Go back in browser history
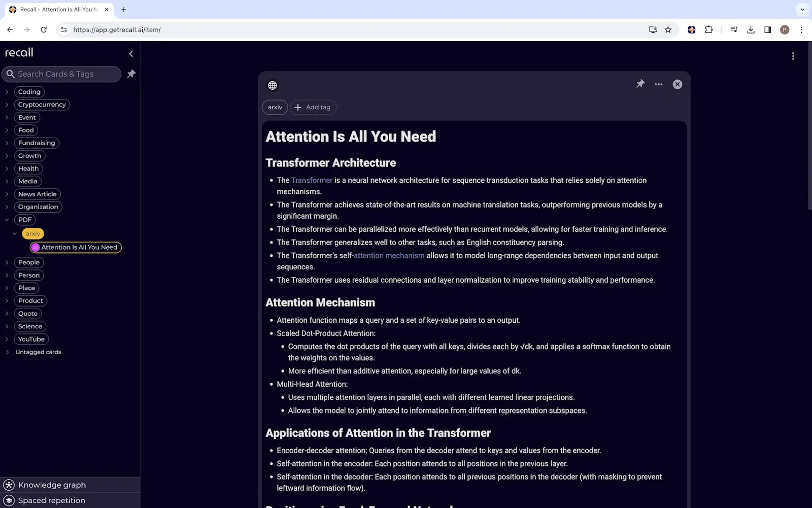 [x=10, y=30]
